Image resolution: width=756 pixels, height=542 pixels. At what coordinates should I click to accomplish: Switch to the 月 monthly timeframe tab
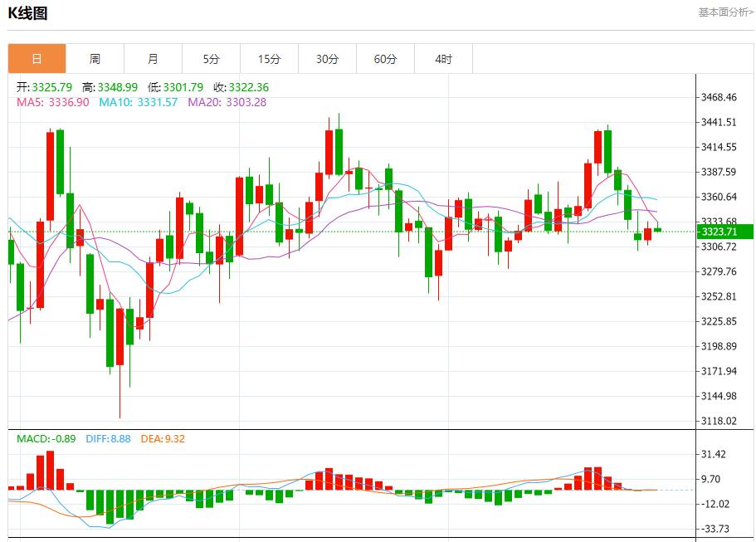(x=152, y=58)
